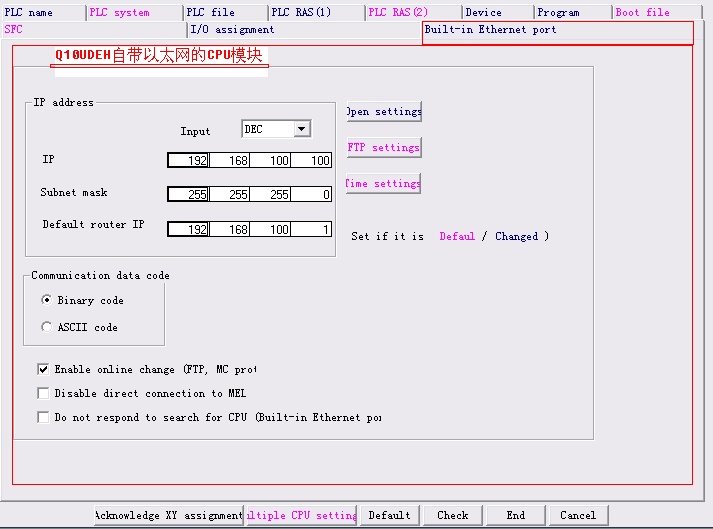The image size is (713, 529).
Task: Switch to the PLC name tab
Action: (40, 12)
